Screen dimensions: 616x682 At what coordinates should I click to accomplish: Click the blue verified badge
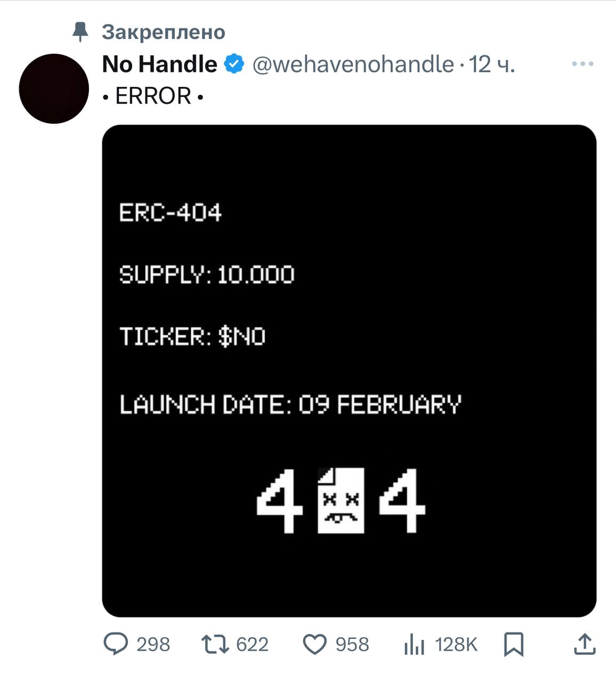234,64
